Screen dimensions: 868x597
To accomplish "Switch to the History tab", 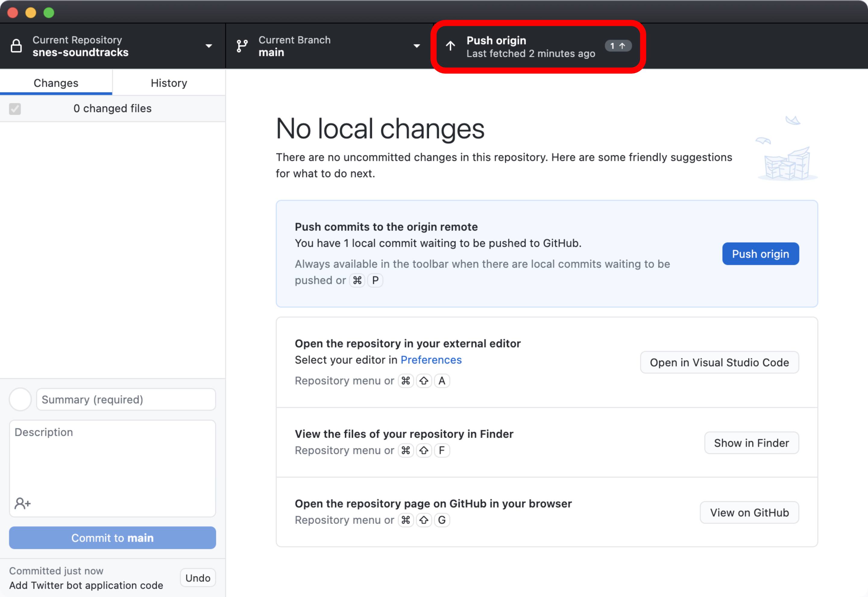I will [168, 83].
